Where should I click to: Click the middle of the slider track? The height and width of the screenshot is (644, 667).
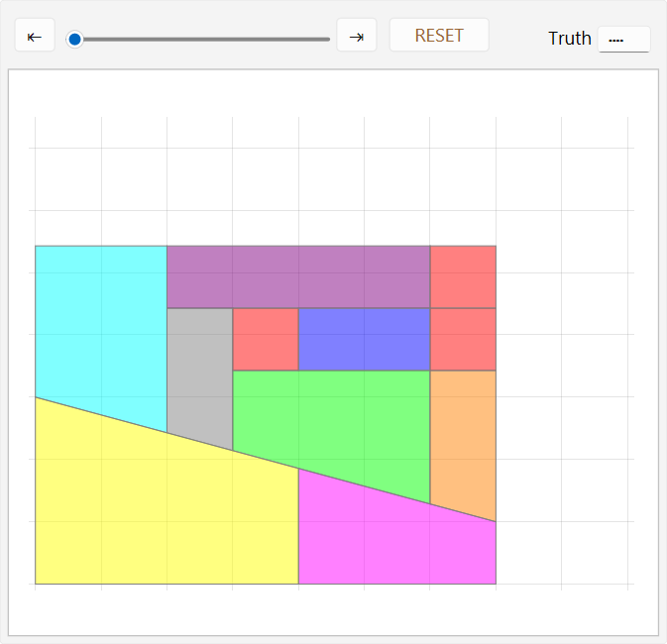pos(202,39)
